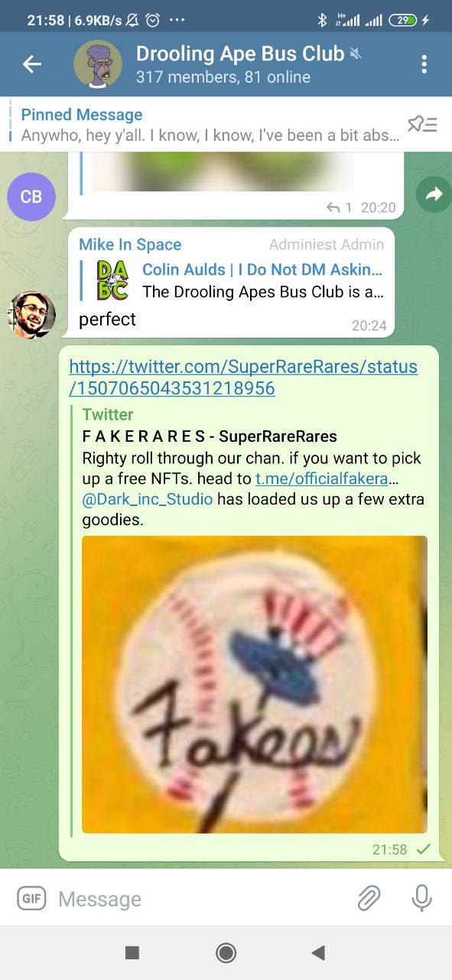Forward the message using the share arrow
Viewport: 452px width, 980px height.
434,196
